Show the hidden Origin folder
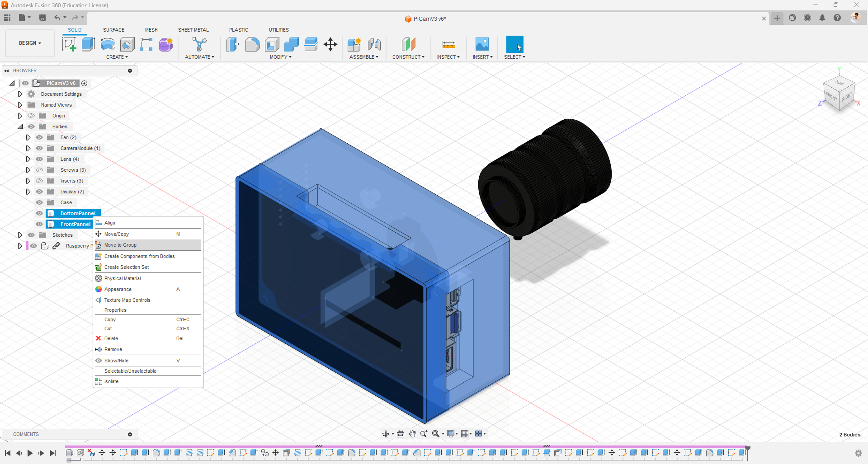The width and height of the screenshot is (868, 464). point(31,116)
